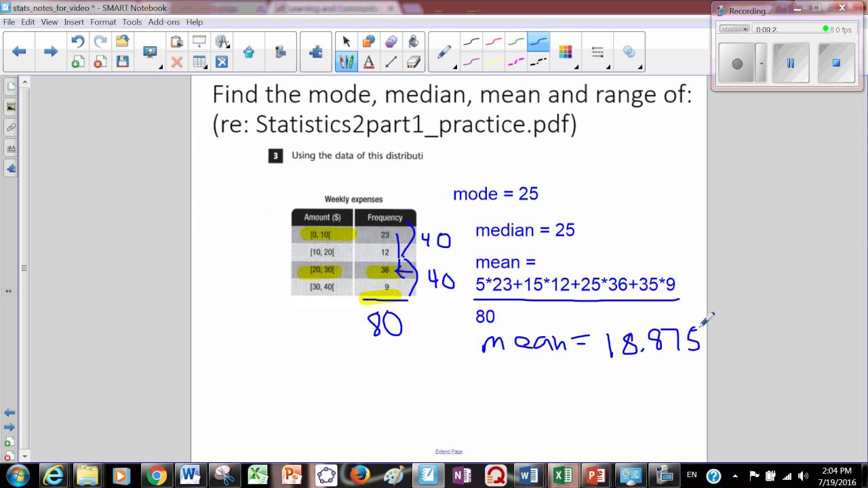The width and height of the screenshot is (868, 488).
Task: Select the Line tool
Action: coord(391,62)
